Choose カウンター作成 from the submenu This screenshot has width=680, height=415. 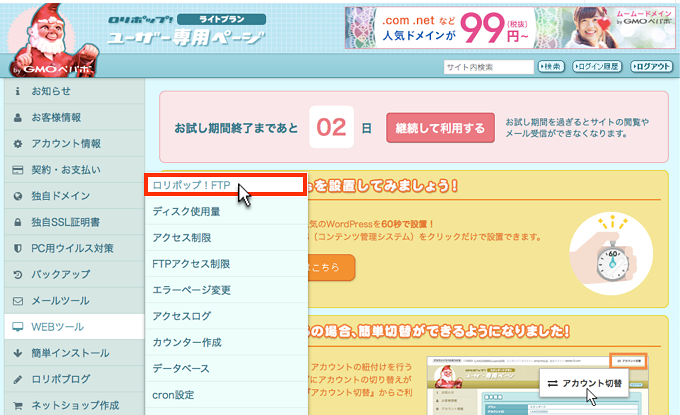[x=226, y=342]
